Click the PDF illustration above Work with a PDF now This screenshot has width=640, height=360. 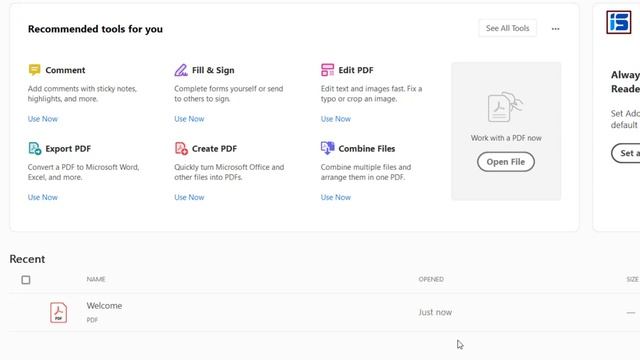click(x=505, y=107)
